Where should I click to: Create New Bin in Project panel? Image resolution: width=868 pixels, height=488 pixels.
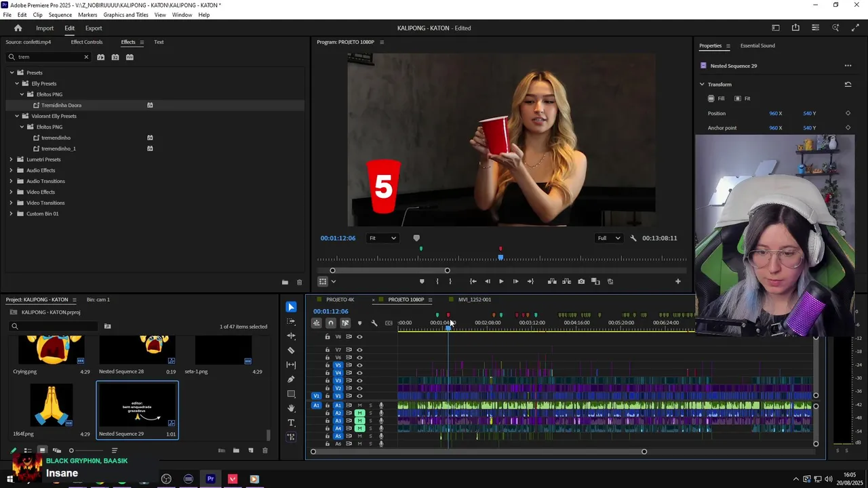[x=236, y=450]
